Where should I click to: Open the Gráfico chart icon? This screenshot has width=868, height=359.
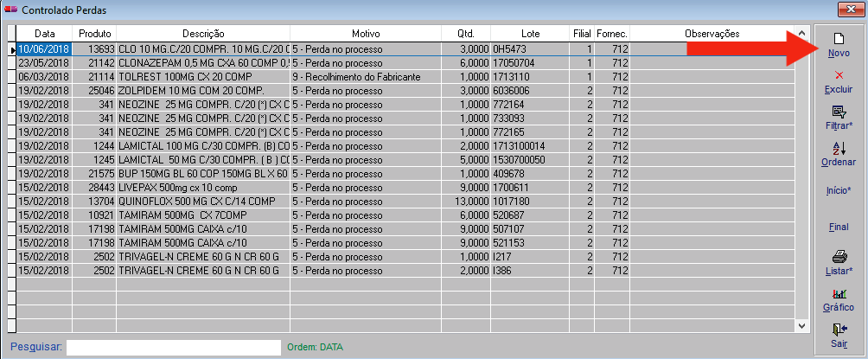pyautogui.click(x=838, y=294)
